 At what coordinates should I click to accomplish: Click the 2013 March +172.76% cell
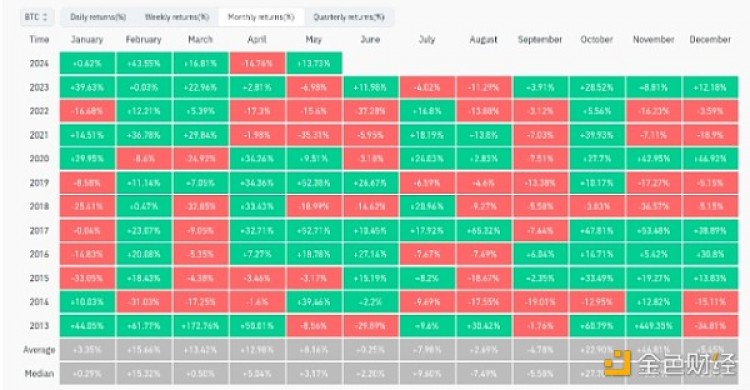tap(200, 326)
